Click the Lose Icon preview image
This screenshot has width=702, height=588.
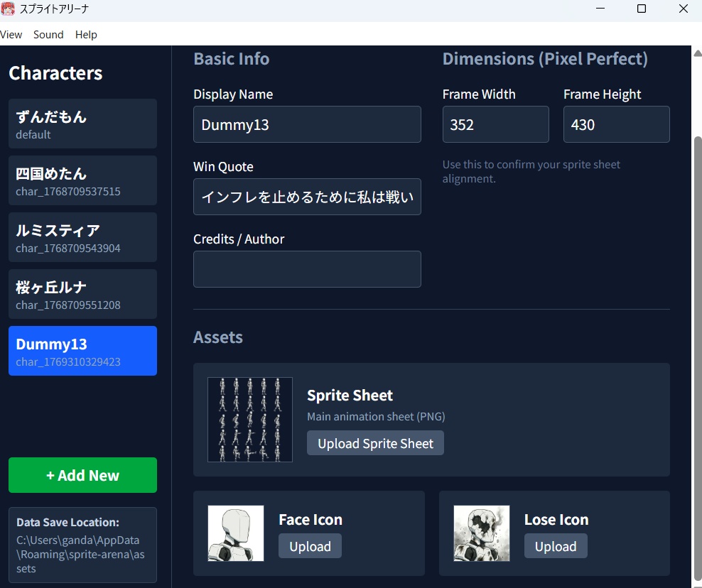(481, 533)
